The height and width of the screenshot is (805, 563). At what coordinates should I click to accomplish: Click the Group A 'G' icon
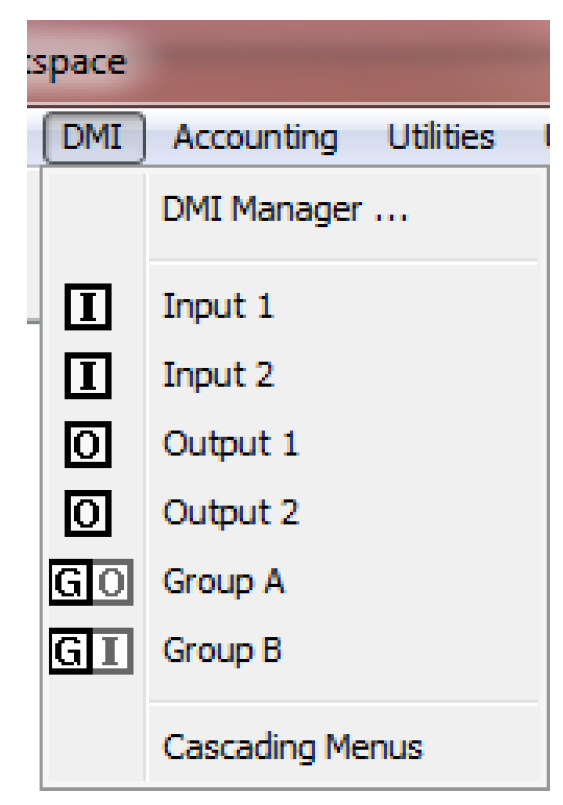[x=70, y=582]
